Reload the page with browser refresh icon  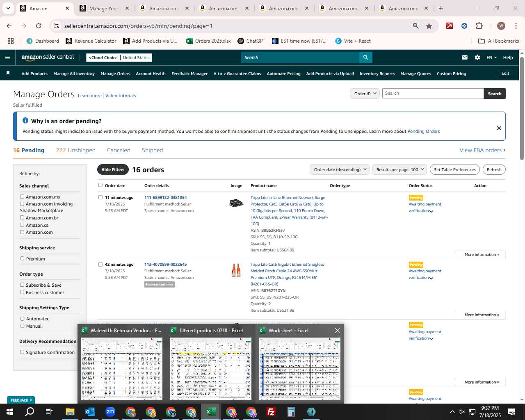[x=39, y=26]
